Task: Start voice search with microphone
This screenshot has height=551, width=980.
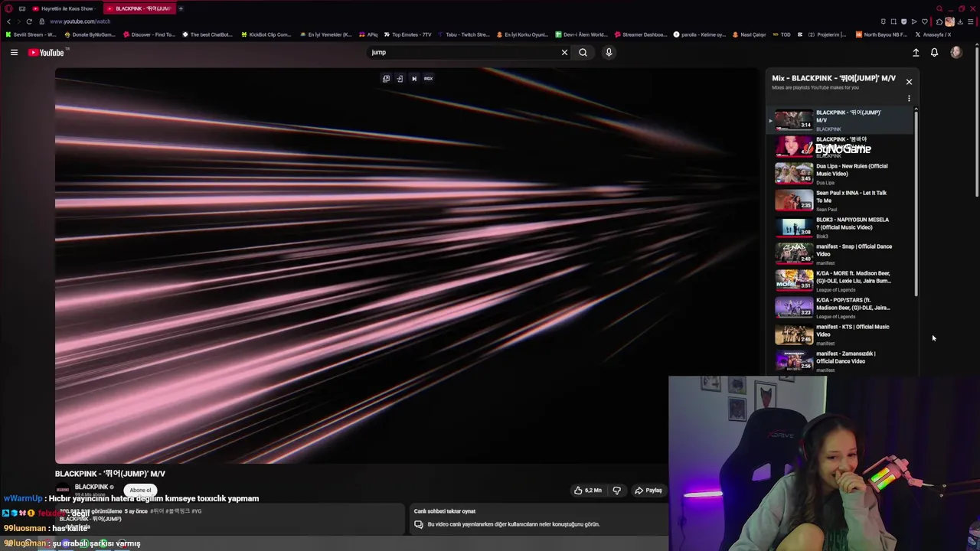Action: point(609,52)
